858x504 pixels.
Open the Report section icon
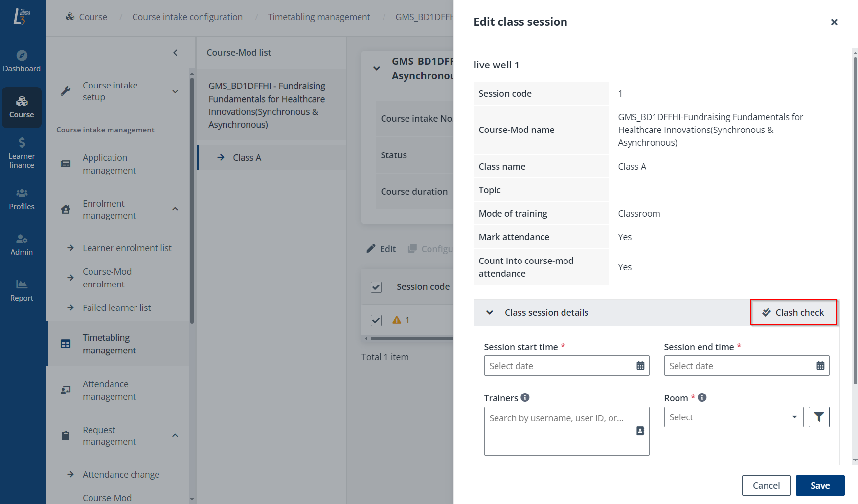(22, 290)
